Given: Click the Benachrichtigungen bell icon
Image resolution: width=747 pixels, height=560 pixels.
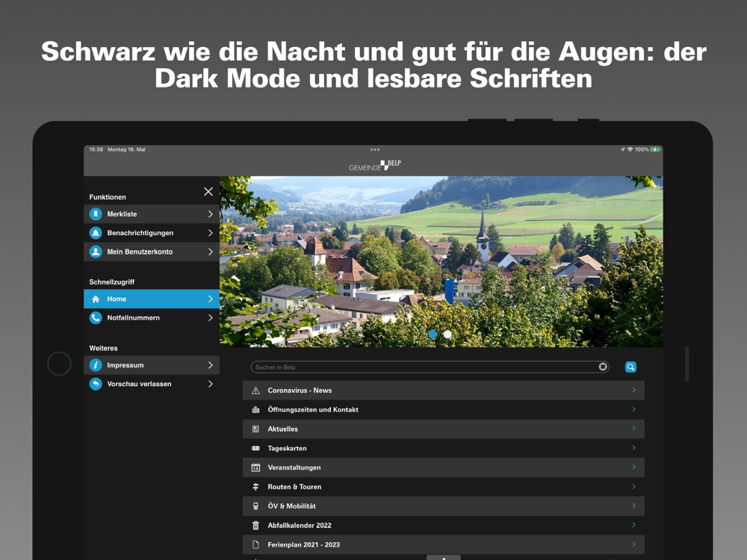Looking at the screenshot, I should tap(96, 233).
